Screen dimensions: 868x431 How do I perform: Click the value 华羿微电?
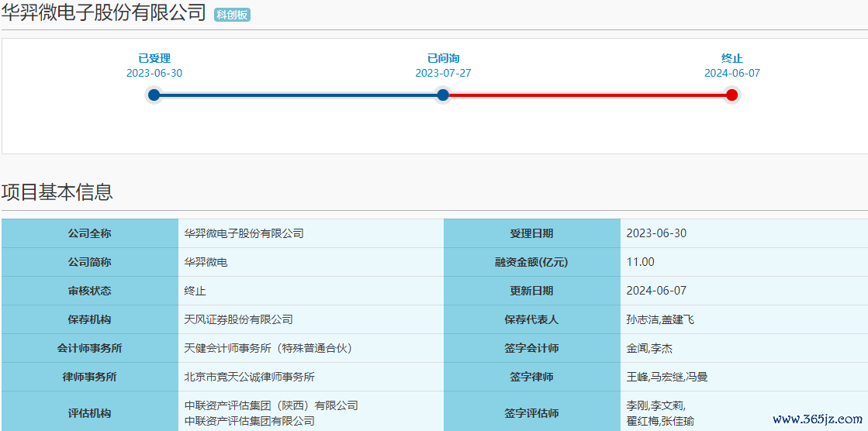click(206, 262)
